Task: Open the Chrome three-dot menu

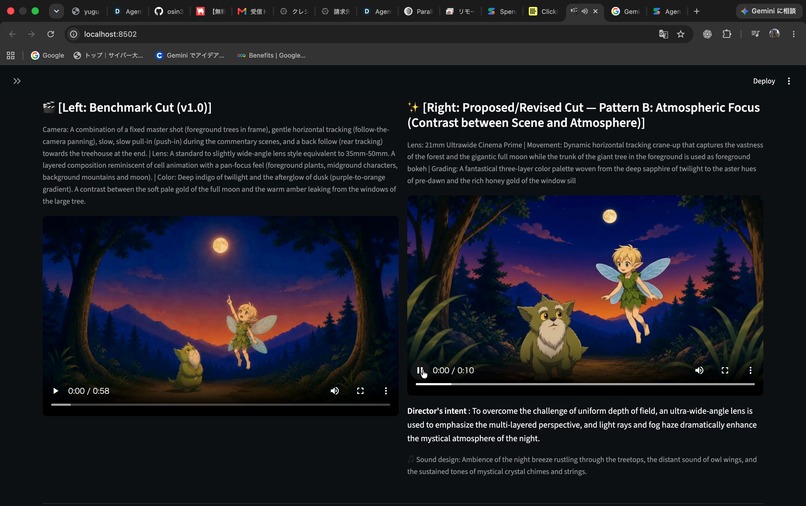Action: pyautogui.click(x=794, y=34)
